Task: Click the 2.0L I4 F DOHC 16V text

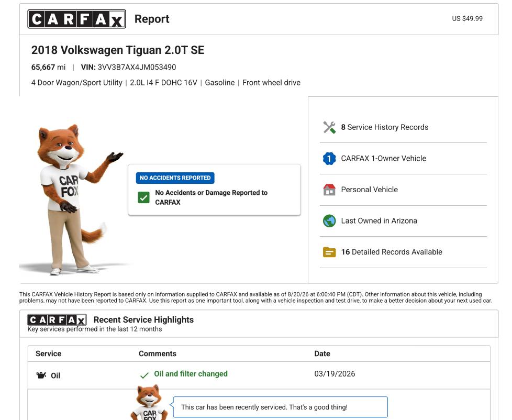Action: [163, 83]
